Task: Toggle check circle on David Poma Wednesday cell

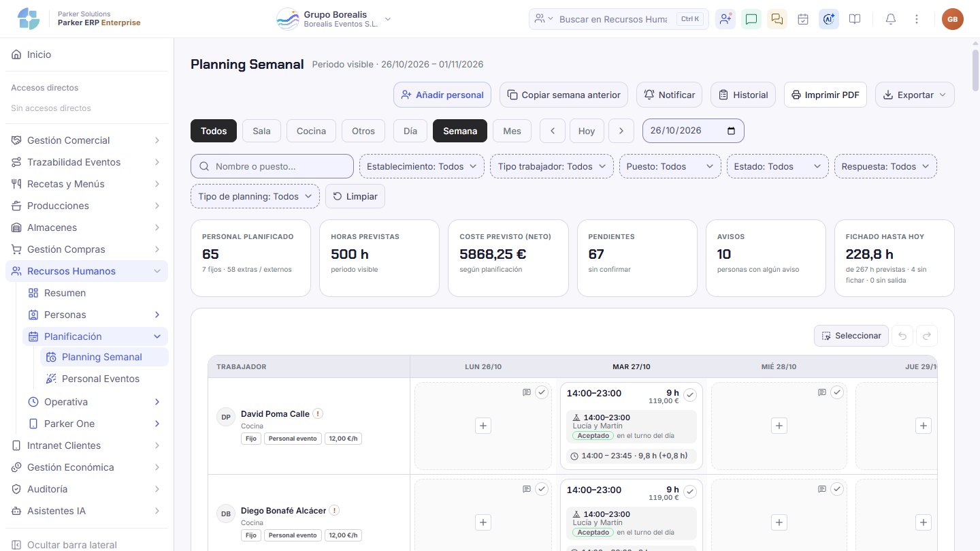Action: [837, 392]
